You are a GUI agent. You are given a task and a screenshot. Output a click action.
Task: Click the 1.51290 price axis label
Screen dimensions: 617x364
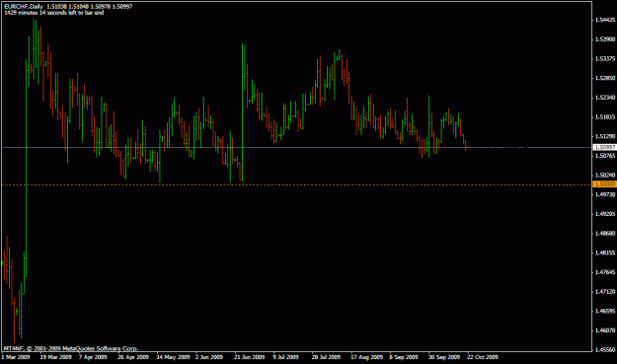605,136
